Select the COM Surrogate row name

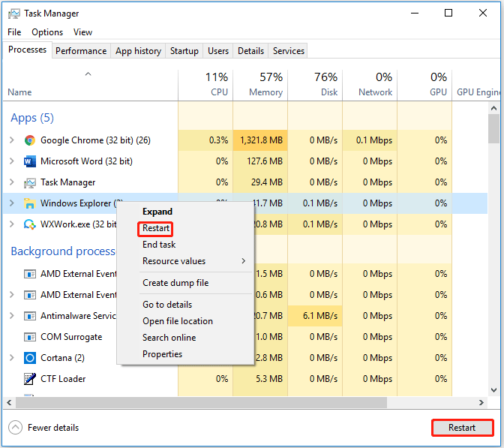71,337
